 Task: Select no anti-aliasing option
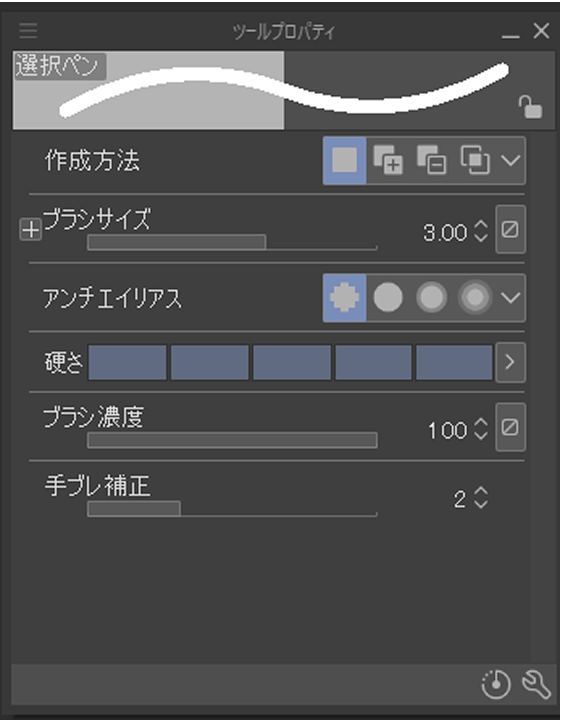(x=345, y=298)
